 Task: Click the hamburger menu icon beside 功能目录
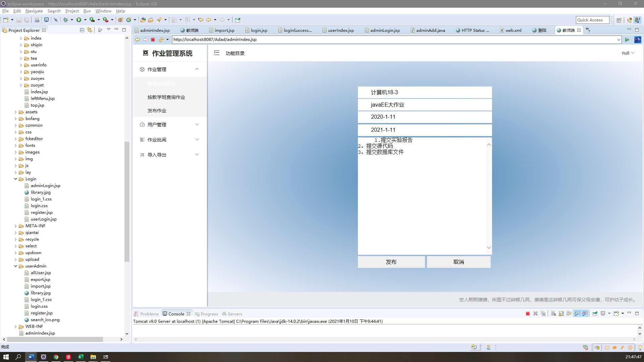point(217,53)
